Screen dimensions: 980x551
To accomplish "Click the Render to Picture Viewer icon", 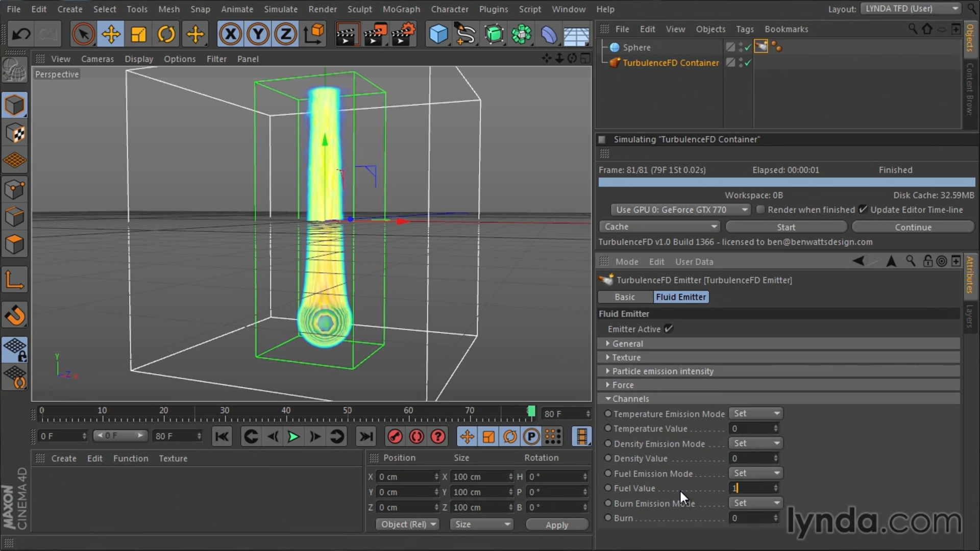I will [374, 35].
